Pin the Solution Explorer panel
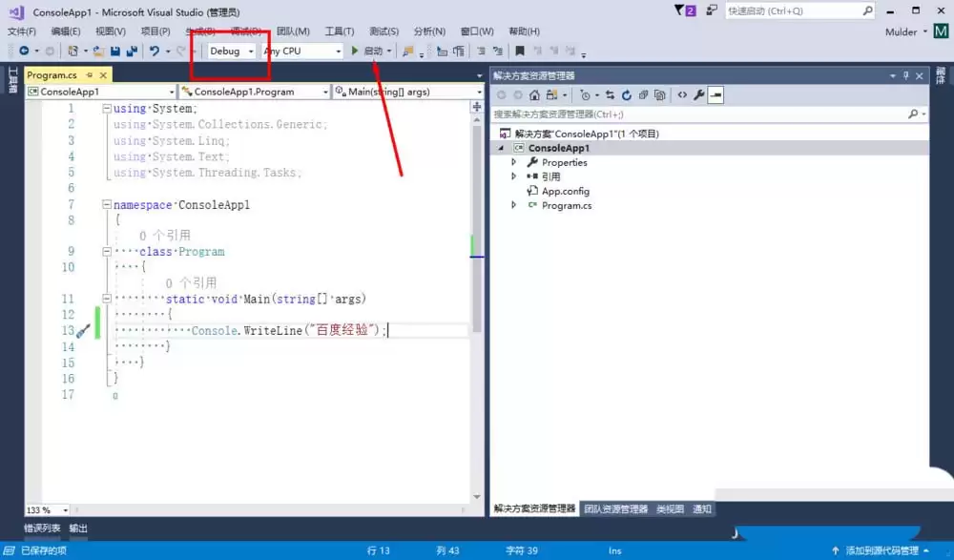The width and height of the screenshot is (954, 560). click(905, 75)
